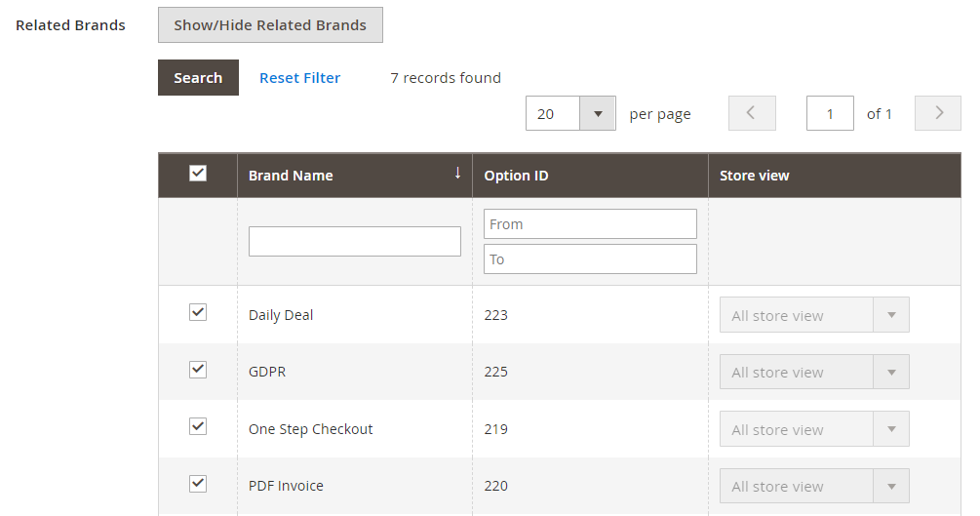Click the previous page arrow
Image resolution: width=980 pixels, height=516 pixels.
pos(752,113)
